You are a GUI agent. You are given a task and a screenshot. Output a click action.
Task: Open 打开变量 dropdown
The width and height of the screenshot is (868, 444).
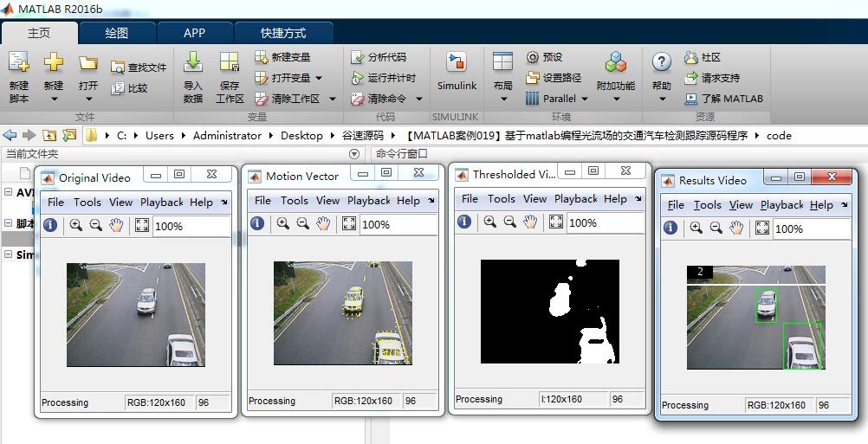(319, 78)
